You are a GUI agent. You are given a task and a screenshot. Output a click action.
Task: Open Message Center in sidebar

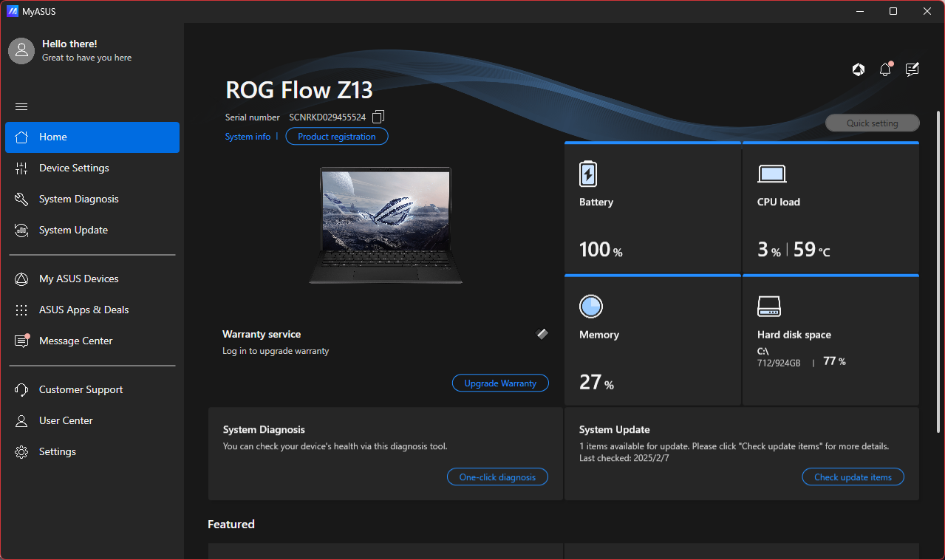(x=92, y=341)
